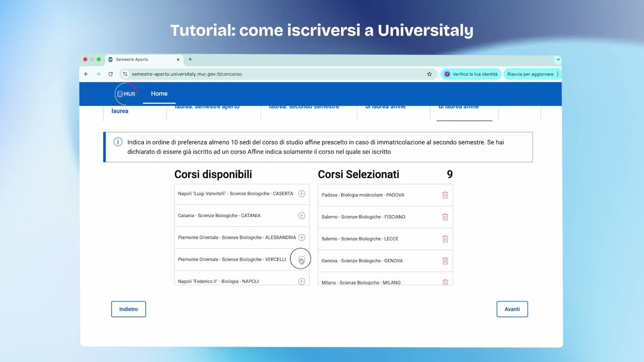Select laurea: semestre aperto tab
The height and width of the screenshot is (362, 644).
pos(207,107)
